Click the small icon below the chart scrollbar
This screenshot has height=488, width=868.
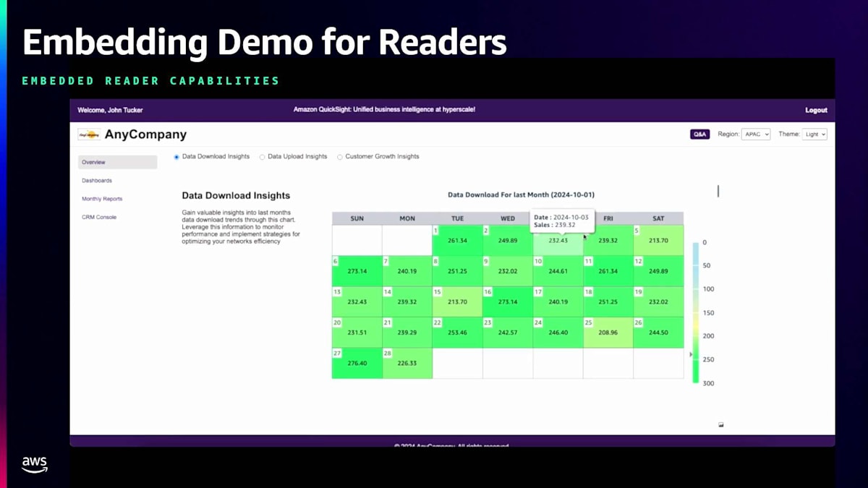(721, 425)
